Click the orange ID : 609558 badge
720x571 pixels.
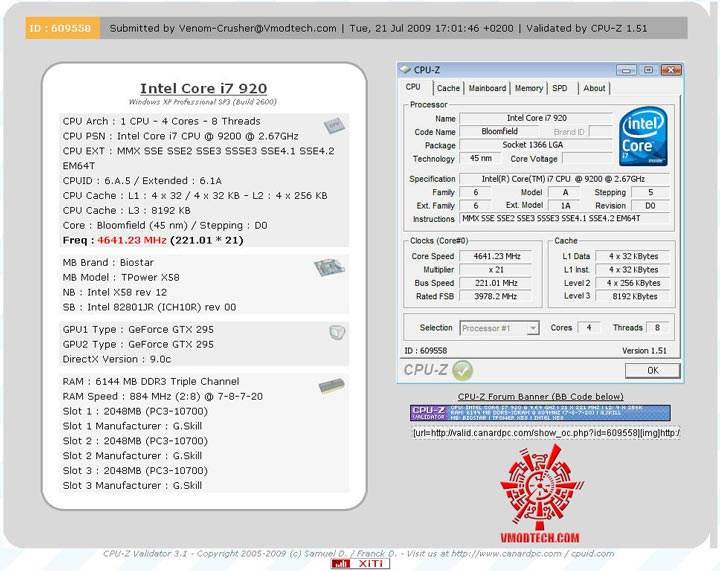(x=62, y=28)
